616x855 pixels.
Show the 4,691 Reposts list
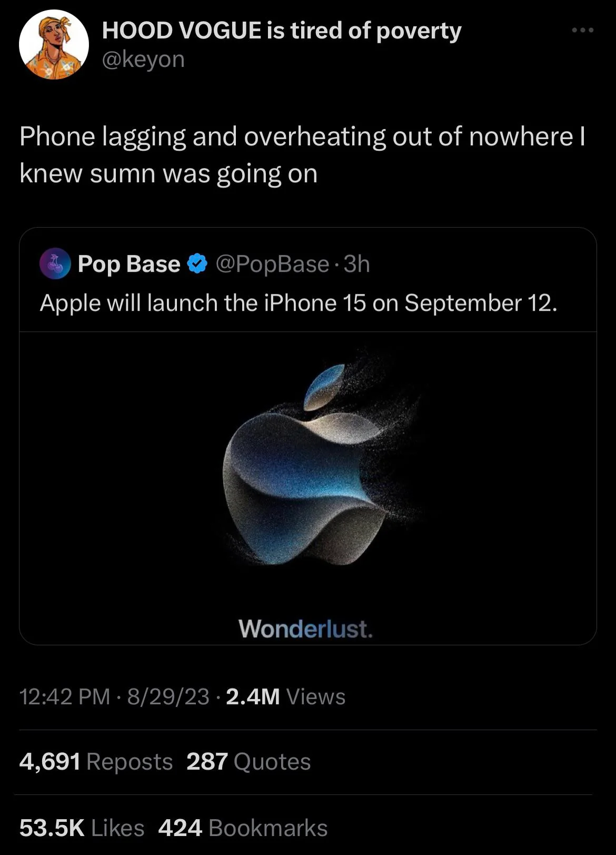tap(96, 761)
